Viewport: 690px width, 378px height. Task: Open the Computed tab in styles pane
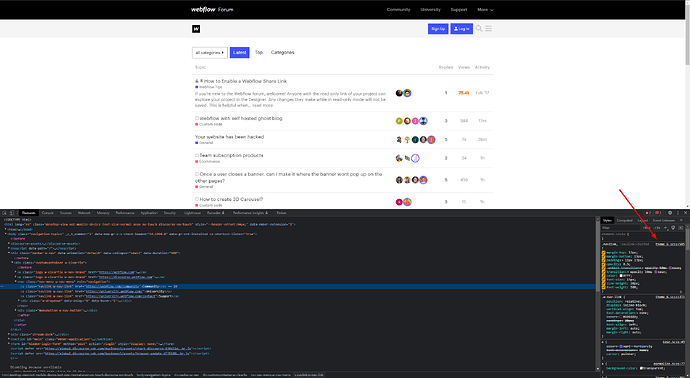pyautogui.click(x=624, y=220)
